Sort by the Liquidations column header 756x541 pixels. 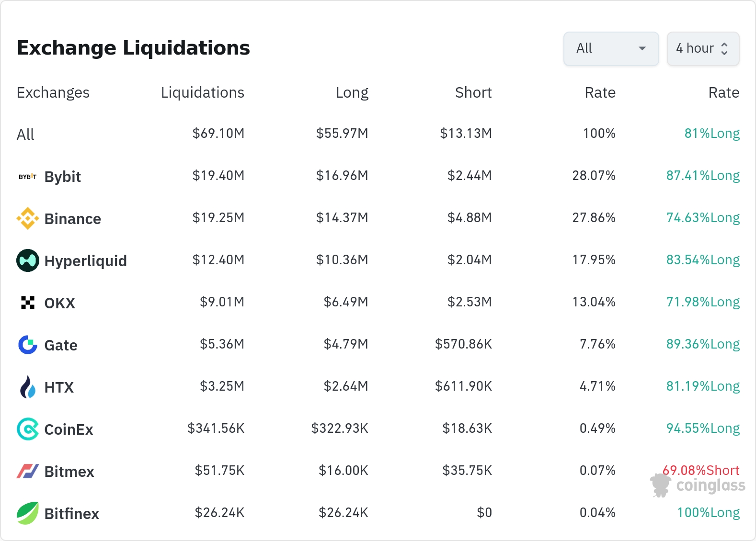[202, 92]
